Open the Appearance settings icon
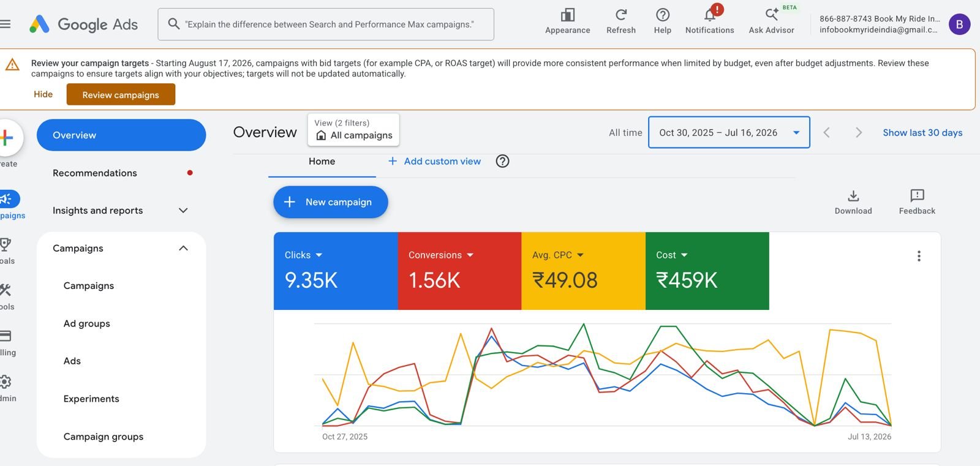 click(567, 15)
